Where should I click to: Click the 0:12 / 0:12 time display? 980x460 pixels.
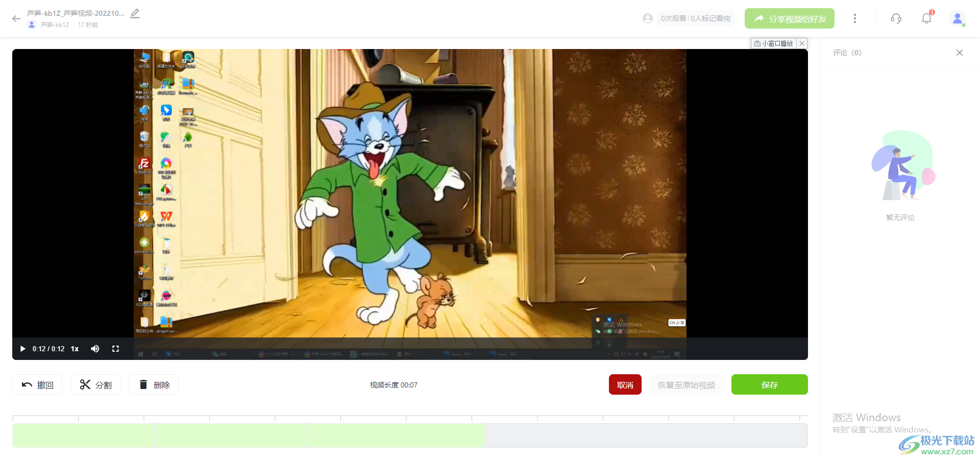coord(48,349)
